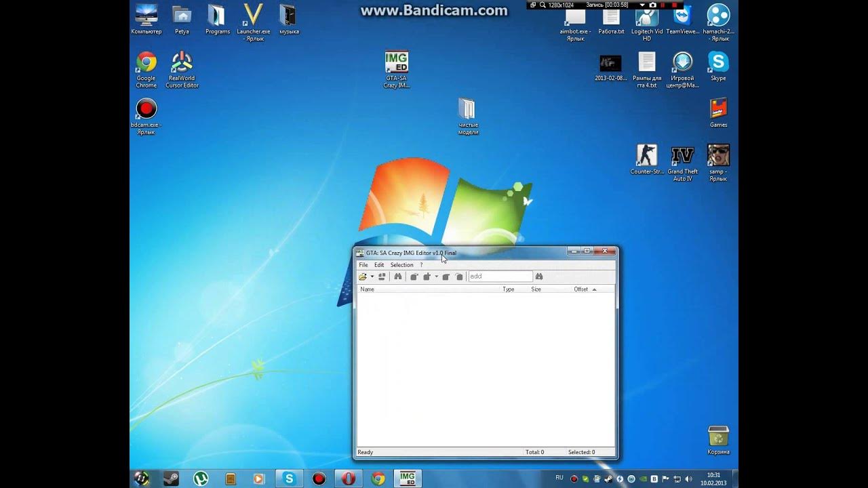
Task: Open the File menu in IMG Editor
Action: click(363, 265)
